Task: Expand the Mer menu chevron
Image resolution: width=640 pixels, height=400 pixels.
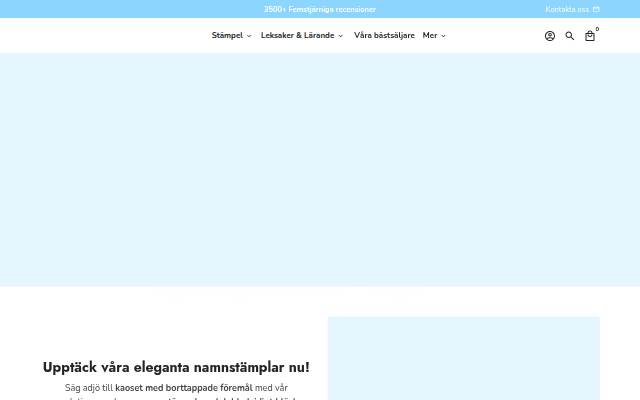Action: (x=443, y=36)
